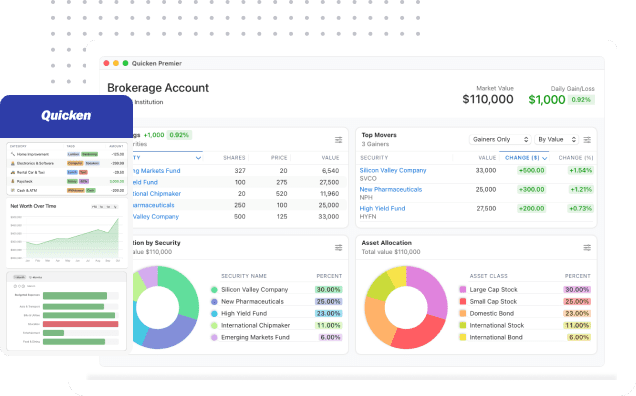
Task: Click the SECURITY NAME column header
Action: tap(244, 276)
